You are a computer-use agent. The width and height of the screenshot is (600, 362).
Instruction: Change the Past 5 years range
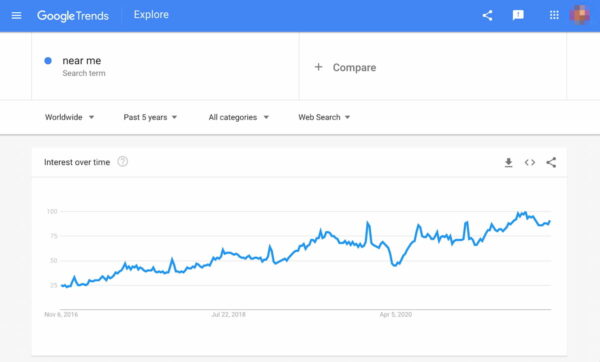[x=150, y=117]
